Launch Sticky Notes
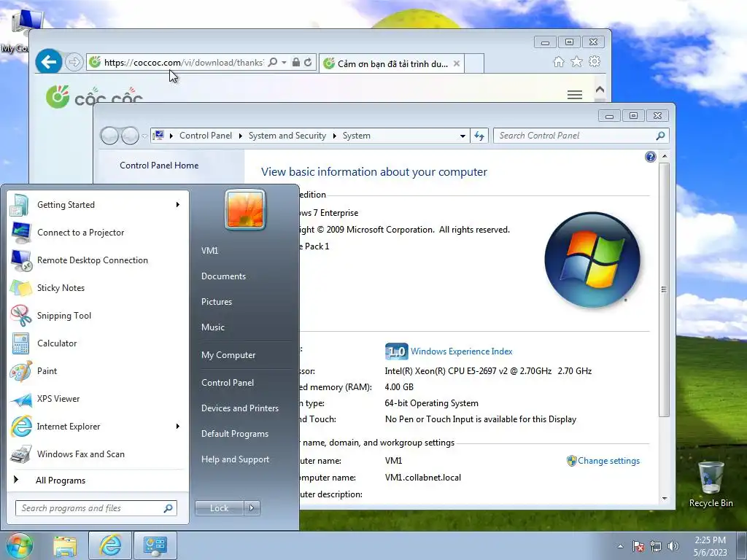This screenshot has width=747, height=560. point(97,287)
